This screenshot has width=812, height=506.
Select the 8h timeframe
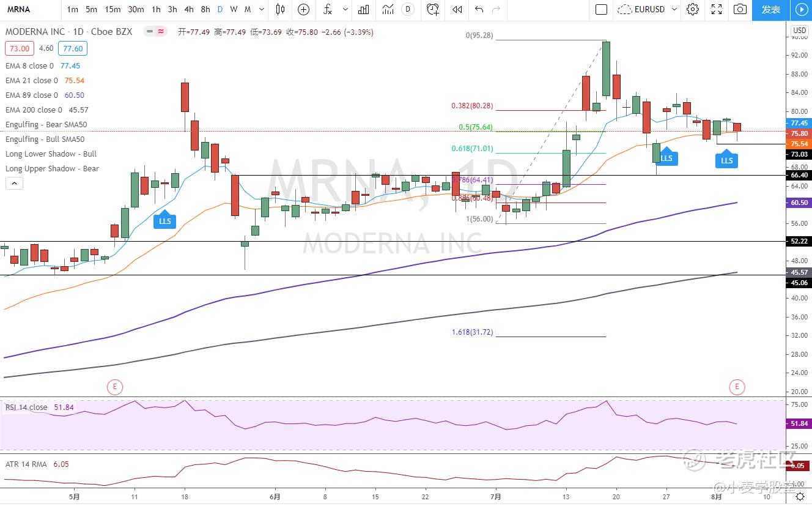tap(205, 9)
